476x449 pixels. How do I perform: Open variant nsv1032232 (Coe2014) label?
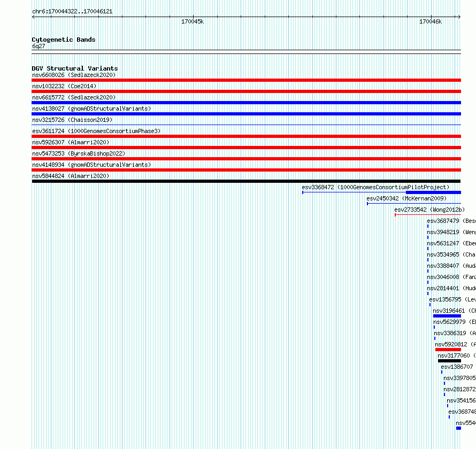click(x=64, y=86)
